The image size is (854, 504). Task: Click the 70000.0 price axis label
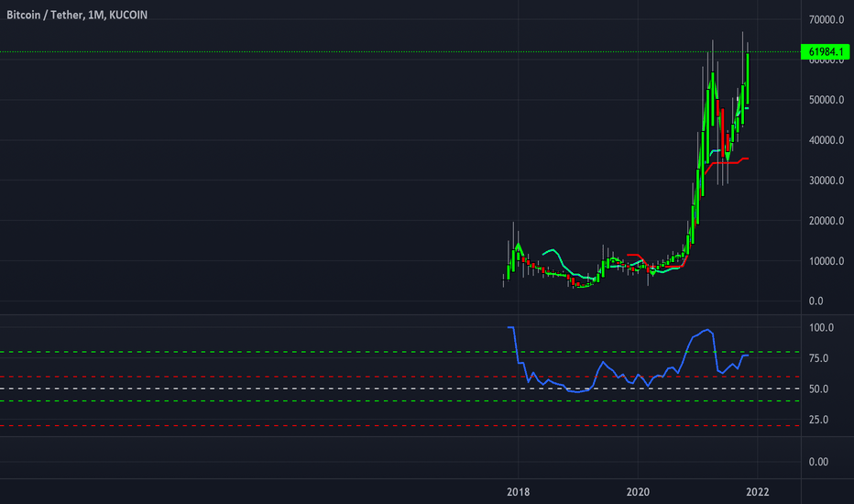[827, 19]
